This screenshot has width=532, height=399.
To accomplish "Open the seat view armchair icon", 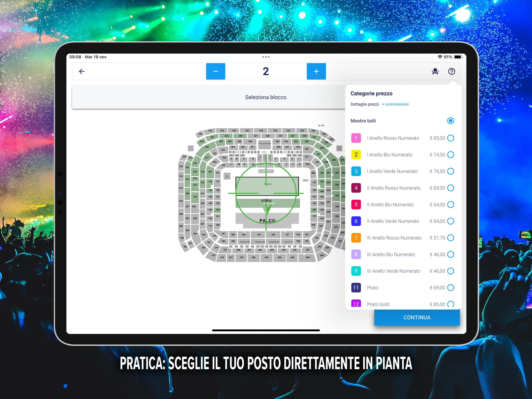I will [x=435, y=71].
